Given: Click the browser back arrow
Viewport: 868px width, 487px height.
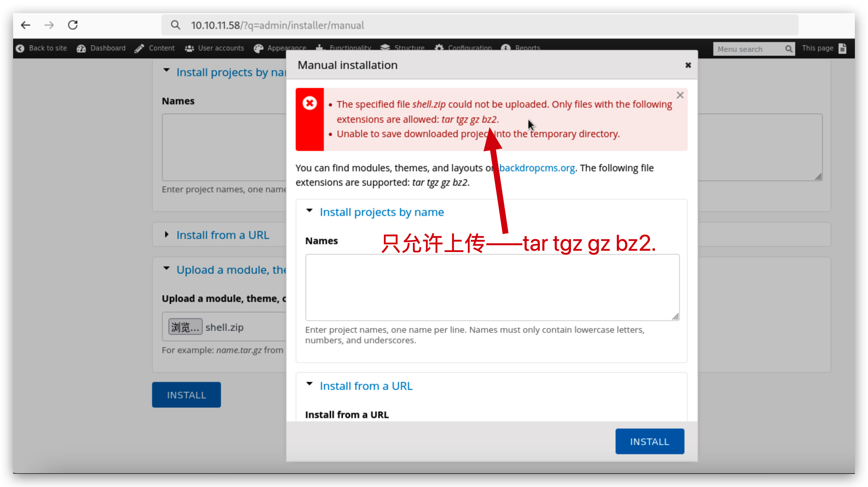Looking at the screenshot, I should click(x=26, y=25).
